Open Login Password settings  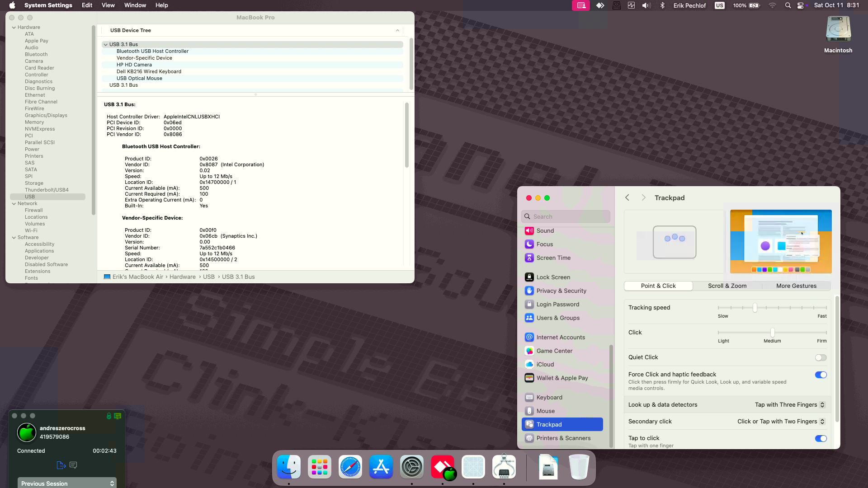point(562,304)
